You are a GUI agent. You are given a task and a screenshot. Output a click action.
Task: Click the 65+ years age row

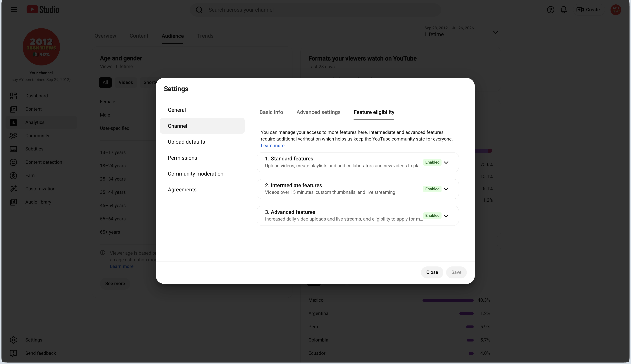pos(110,232)
